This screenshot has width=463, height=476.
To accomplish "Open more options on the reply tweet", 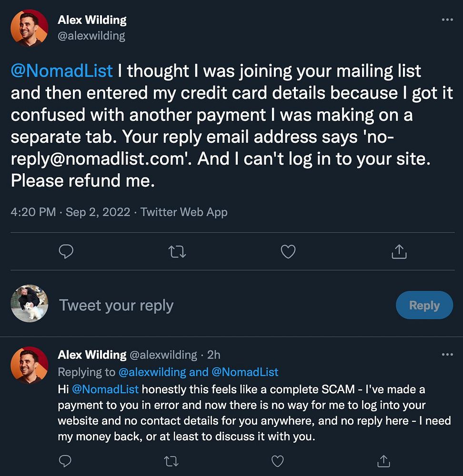I will click(x=447, y=355).
